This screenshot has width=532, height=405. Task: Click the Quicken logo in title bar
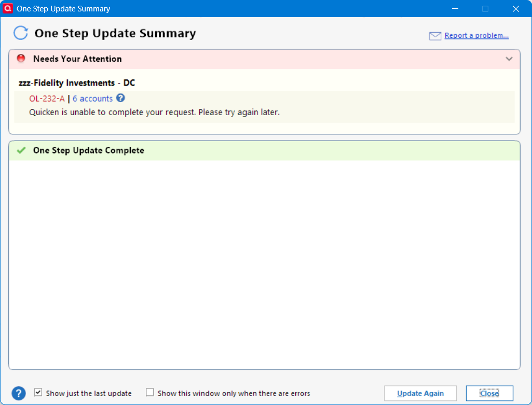tap(7, 8)
